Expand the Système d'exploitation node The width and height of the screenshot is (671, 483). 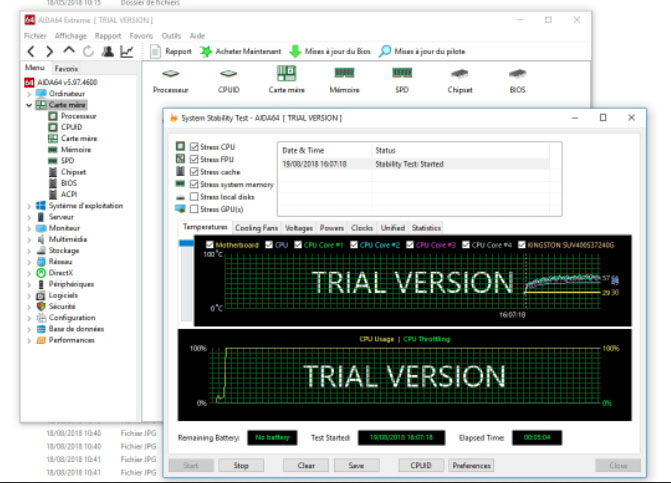click(29, 206)
